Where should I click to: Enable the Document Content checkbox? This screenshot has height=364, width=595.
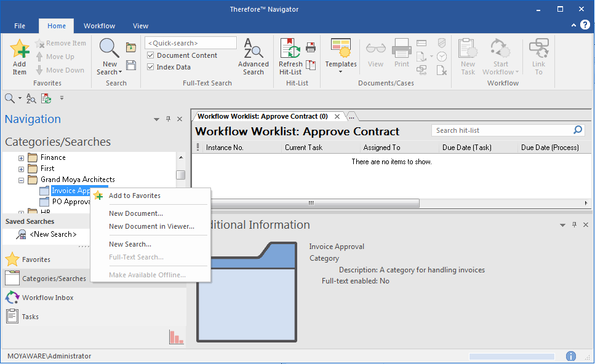(x=150, y=55)
